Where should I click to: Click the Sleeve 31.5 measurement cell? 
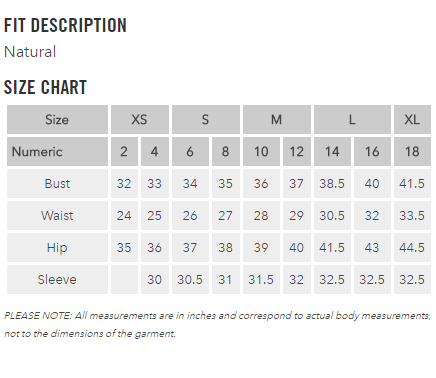pyautogui.click(x=261, y=279)
